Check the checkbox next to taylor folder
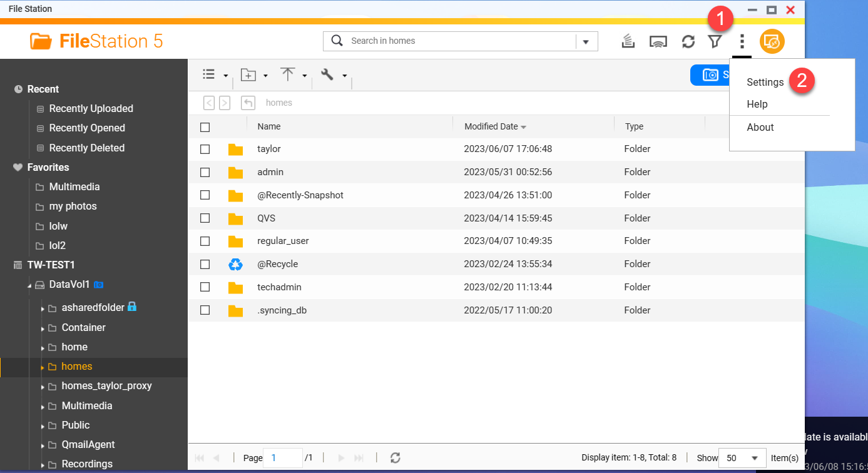This screenshot has width=868, height=473. 205,149
